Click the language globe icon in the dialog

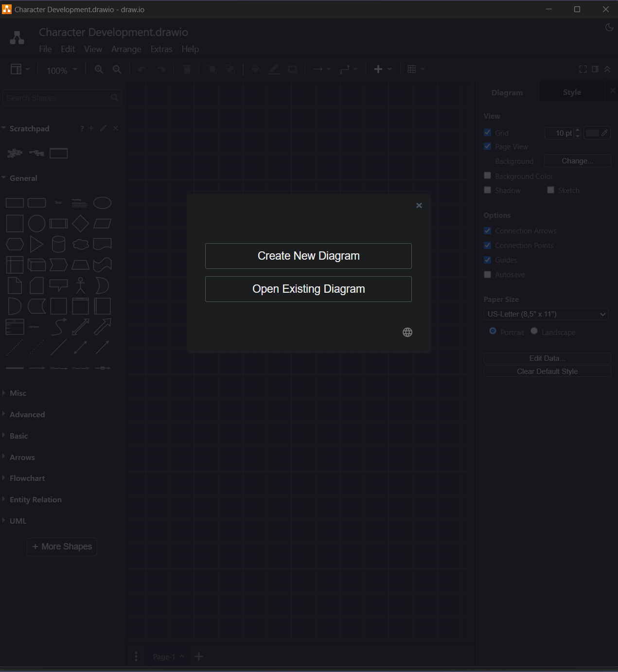coord(407,332)
